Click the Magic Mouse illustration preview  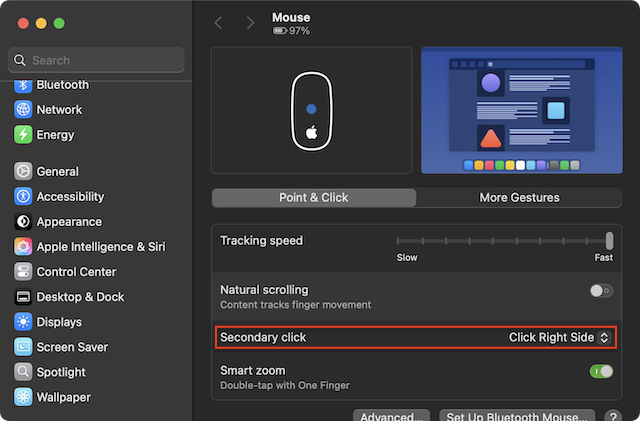pos(311,110)
